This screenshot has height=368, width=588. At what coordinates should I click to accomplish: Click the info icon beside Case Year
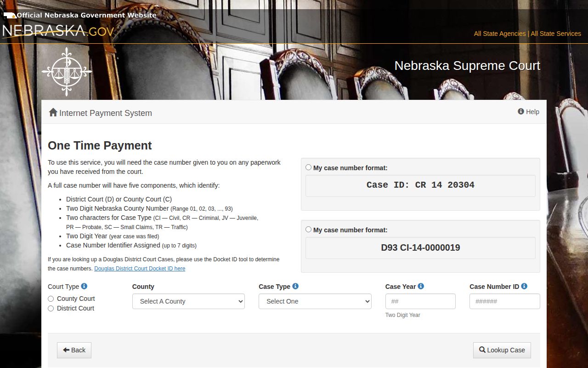click(x=421, y=286)
